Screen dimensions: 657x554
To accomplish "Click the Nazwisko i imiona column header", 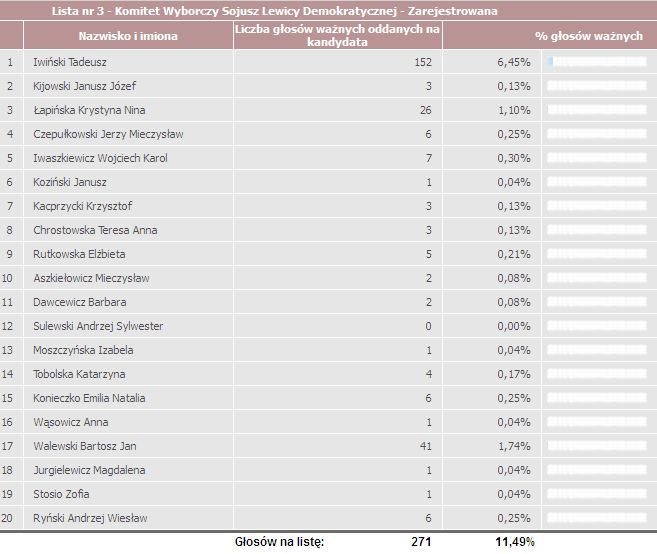I will pyautogui.click(x=128, y=36).
